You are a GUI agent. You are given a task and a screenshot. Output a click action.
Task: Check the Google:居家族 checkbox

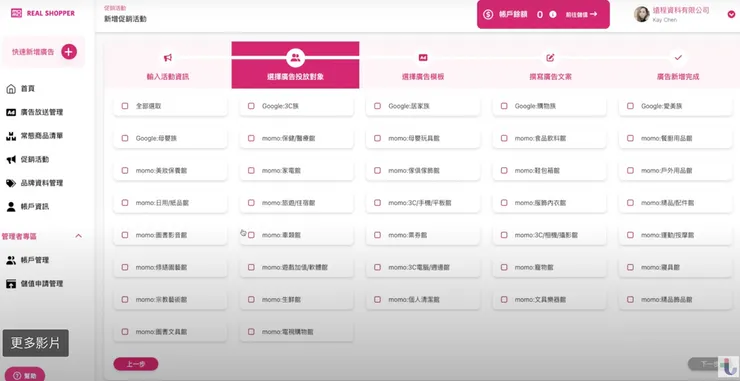click(x=378, y=106)
